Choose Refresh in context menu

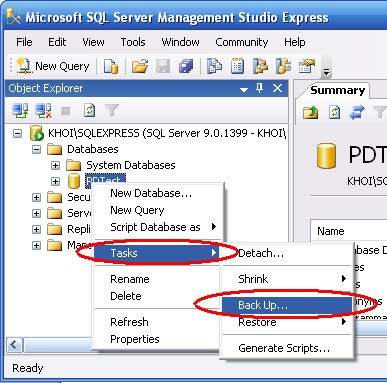click(x=157, y=322)
